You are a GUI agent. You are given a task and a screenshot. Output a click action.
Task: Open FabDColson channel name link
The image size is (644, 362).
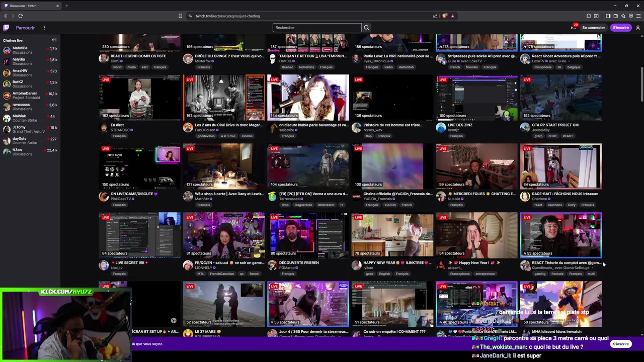pos(206,130)
